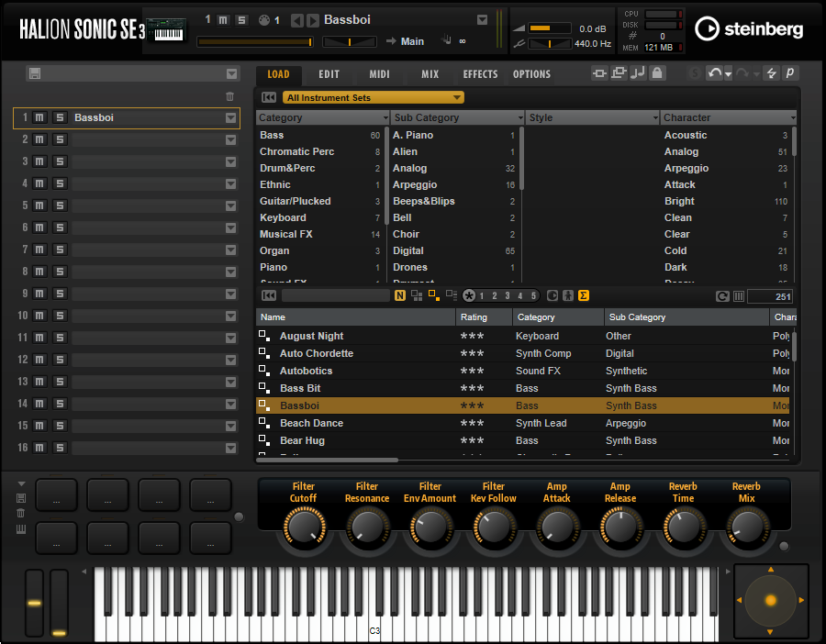Click the MIDI reset lightning icon
Image resolution: width=826 pixels, height=644 pixels.
pos(771,73)
